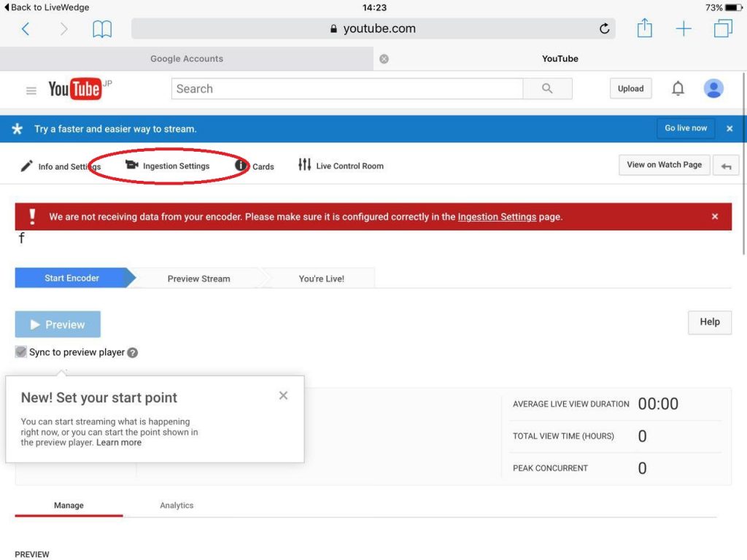The width and height of the screenshot is (747, 560).
Task: Select the YouTube browser tab
Action: [560, 58]
